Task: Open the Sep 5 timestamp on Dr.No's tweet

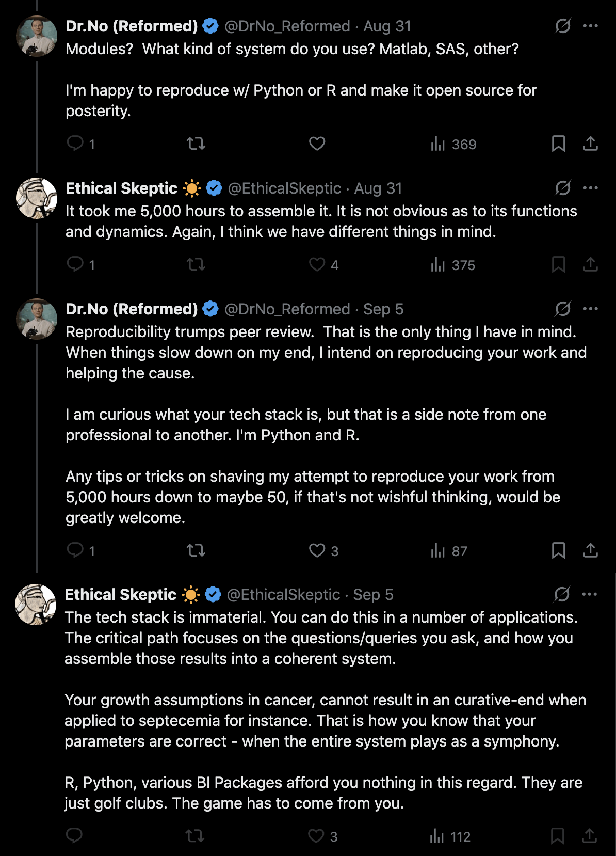Action: tap(383, 309)
